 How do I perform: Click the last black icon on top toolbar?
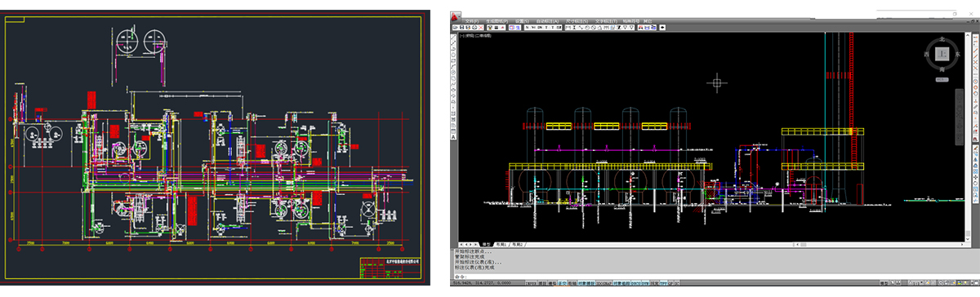coord(662,28)
